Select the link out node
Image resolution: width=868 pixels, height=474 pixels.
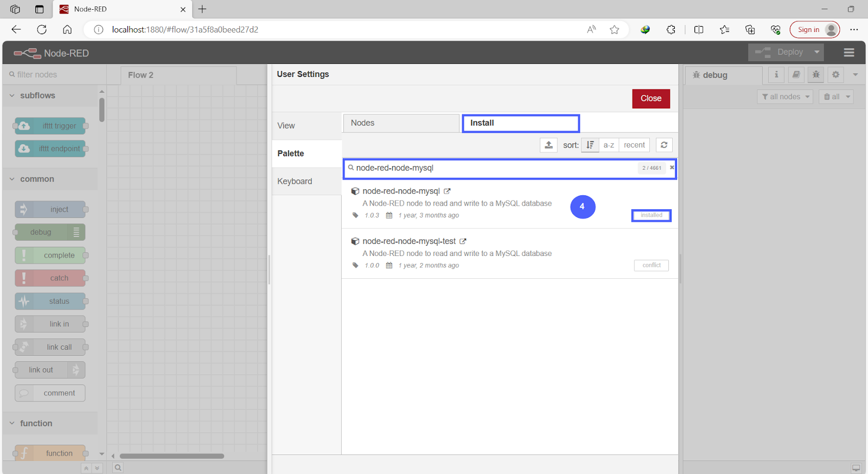(50, 370)
